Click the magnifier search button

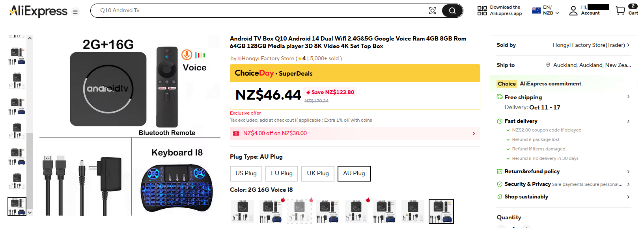(x=452, y=11)
